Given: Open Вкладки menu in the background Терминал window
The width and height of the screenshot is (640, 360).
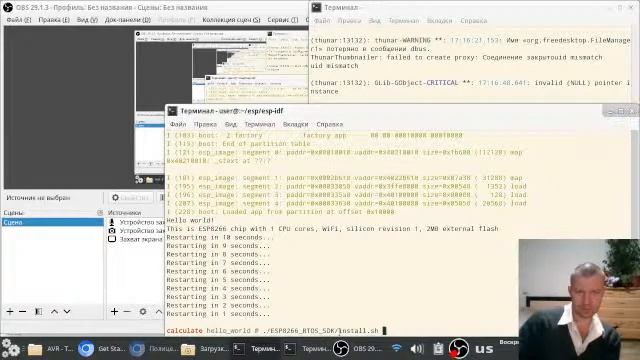Looking at the screenshot, I should point(440,20).
